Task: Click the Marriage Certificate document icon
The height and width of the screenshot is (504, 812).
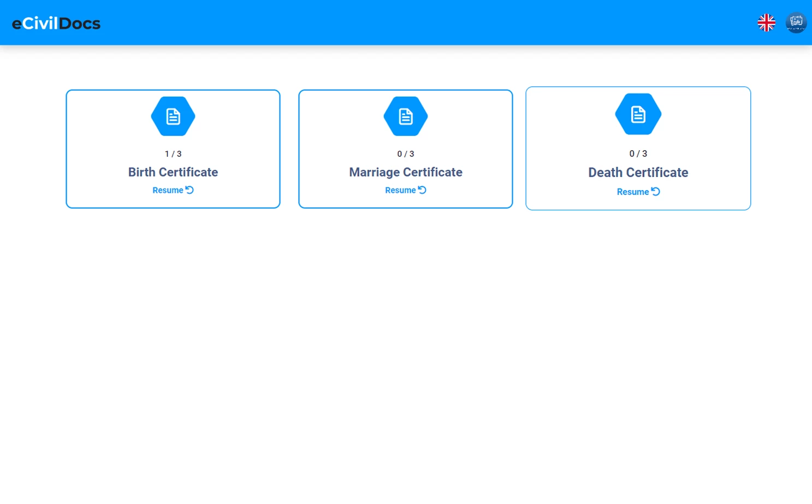Action: click(405, 116)
